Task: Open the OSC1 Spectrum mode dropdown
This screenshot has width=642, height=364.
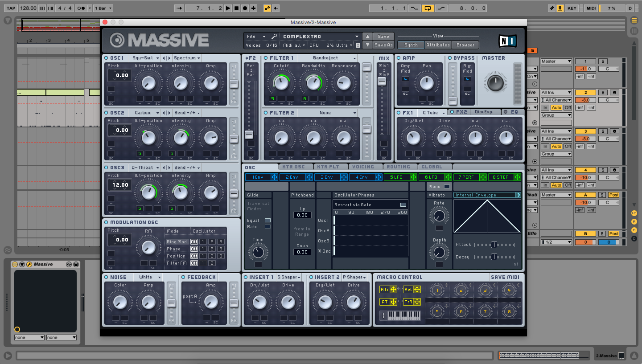Action: (x=187, y=58)
